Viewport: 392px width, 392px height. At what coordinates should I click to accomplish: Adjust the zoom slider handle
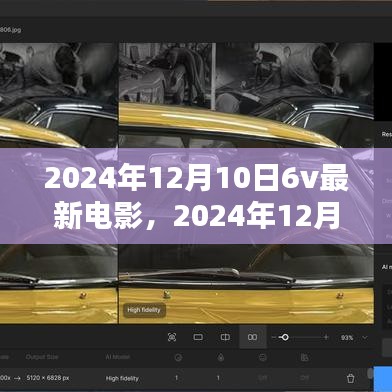285,337
